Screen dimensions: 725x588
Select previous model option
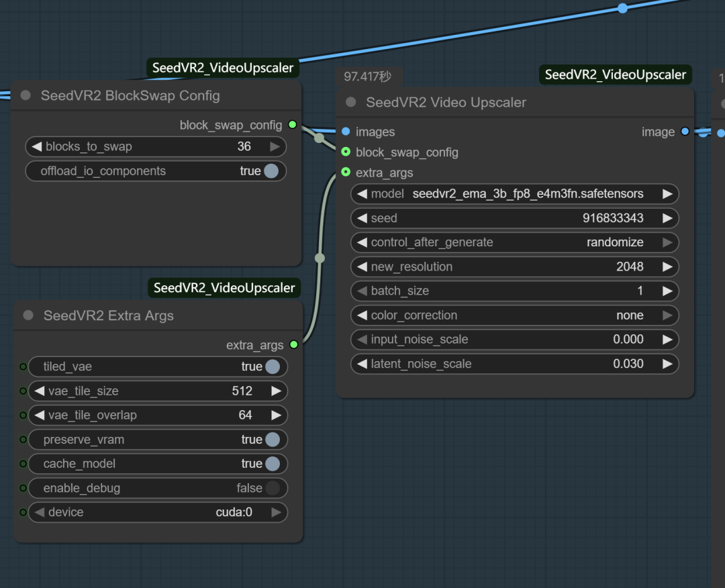point(362,194)
